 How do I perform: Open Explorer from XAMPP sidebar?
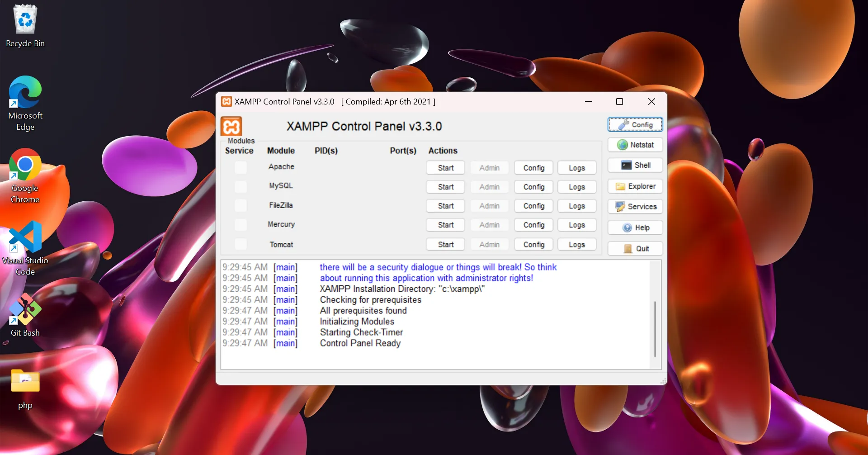tap(635, 186)
